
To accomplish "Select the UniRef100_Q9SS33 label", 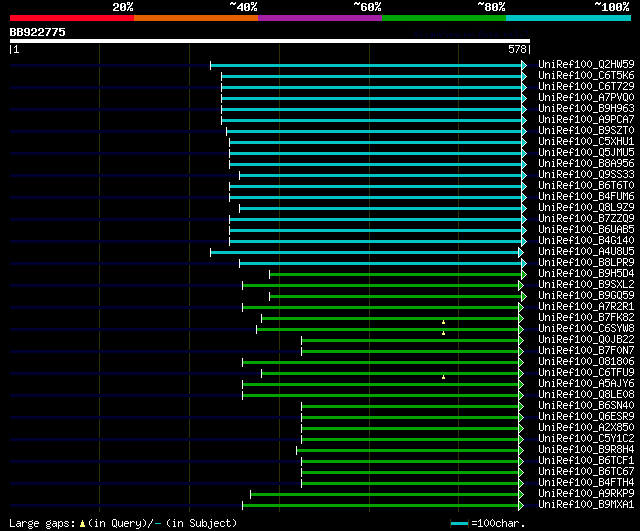I will point(586,175).
